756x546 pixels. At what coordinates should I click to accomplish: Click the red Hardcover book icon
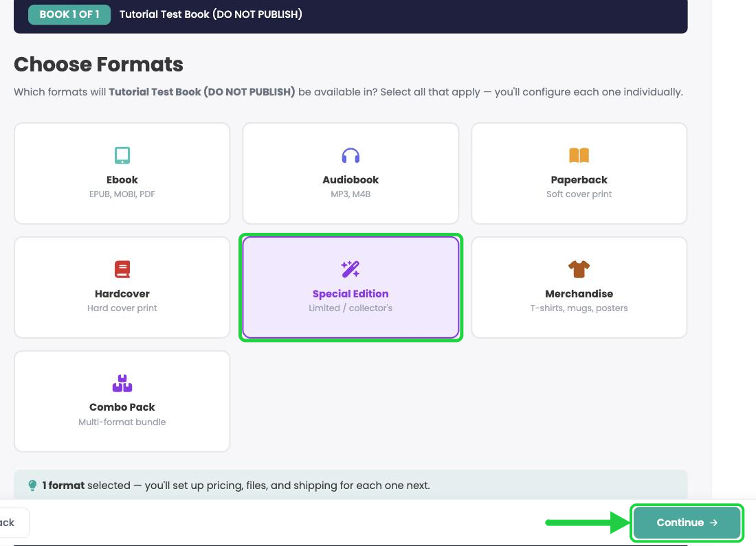122,269
